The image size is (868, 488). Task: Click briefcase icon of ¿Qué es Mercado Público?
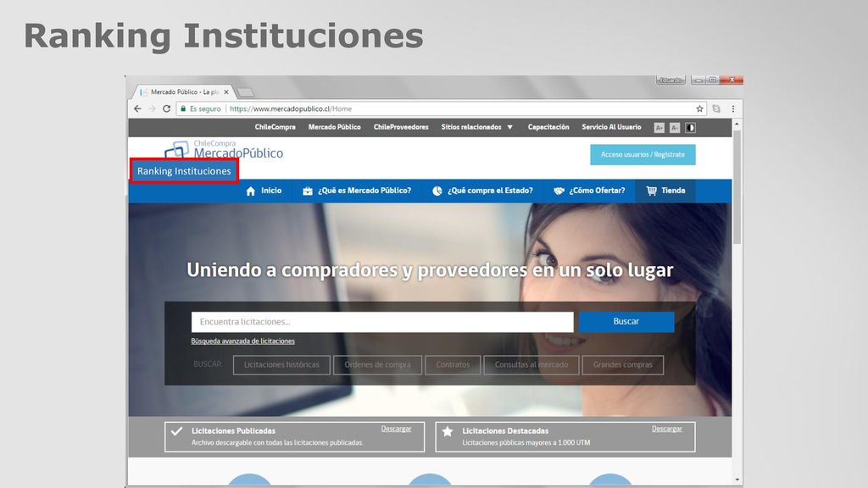tap(308, 191)
